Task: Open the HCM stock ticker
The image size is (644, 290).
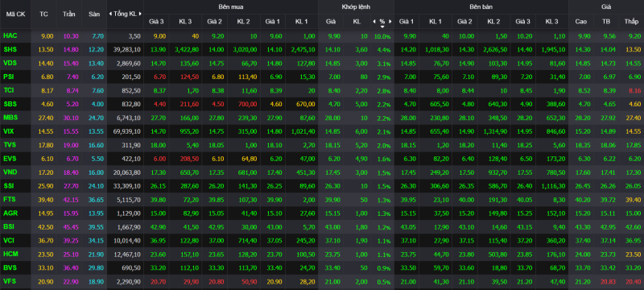Action: (10, 254)
